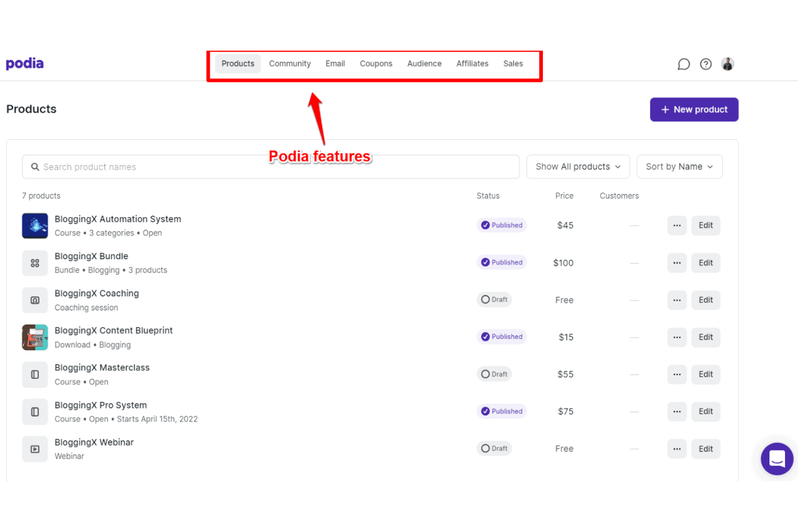The image size is (798, 532).
Task: Click the $100 price value
Action: pos(563,263)
